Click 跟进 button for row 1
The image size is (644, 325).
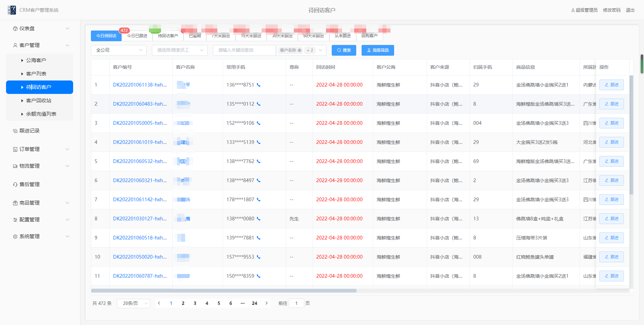click(x=611, y=85)
